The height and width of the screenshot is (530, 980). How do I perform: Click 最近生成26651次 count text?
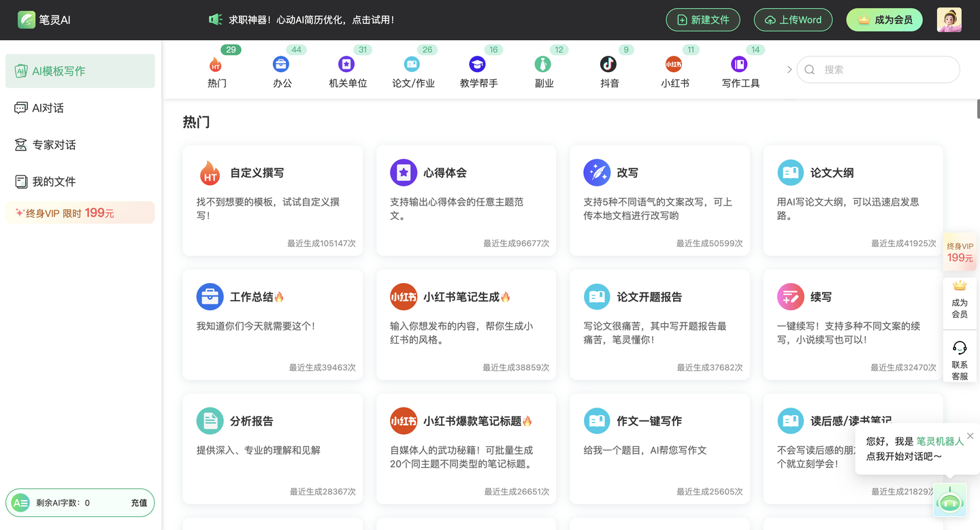pyautogui.click(x=517, y=491)
